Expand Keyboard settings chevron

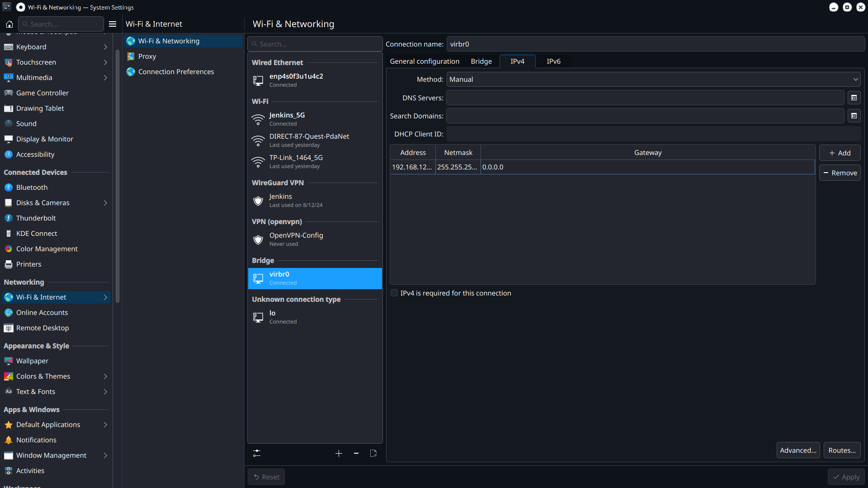(x=105, y=47)
